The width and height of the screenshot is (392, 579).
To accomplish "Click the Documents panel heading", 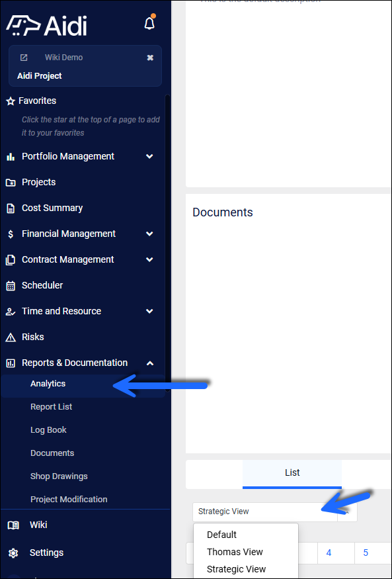I will [223, 212].
